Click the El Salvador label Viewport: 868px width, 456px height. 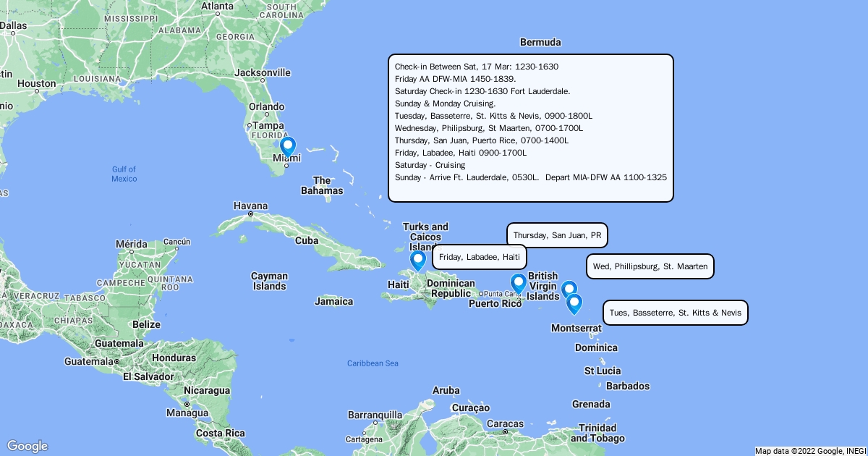click(x=148, y=376)
